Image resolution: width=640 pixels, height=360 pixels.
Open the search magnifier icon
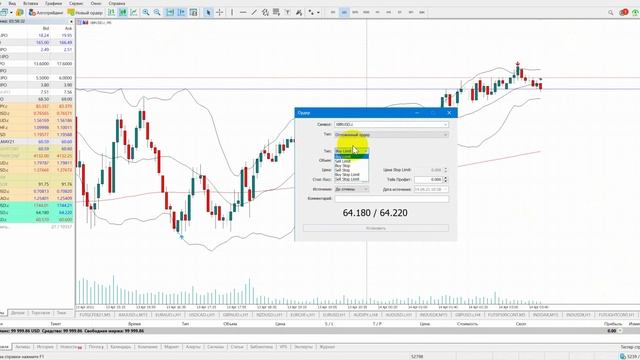point(611,13)
